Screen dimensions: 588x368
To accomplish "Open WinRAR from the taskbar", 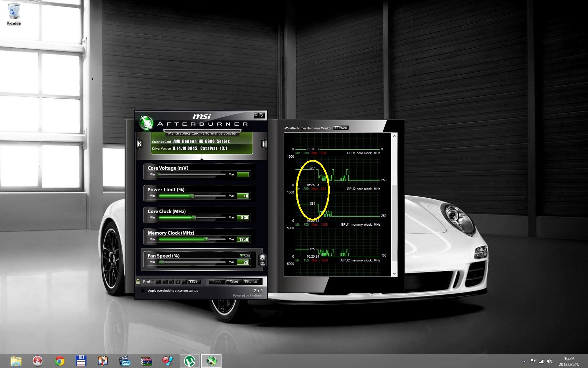I will pyautogui.click(x=146, y=361).
